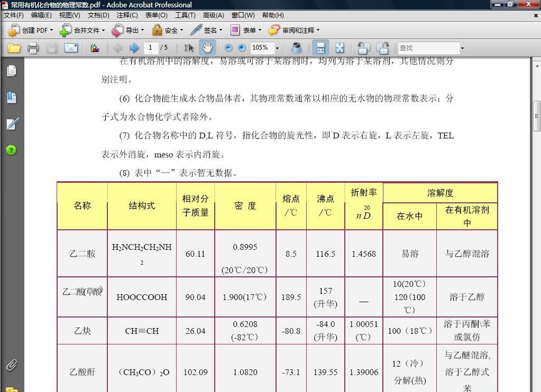Click the 105% zoom value field

coord(262,48)
